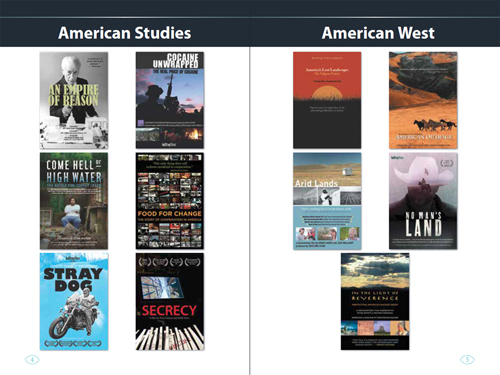
Task: Click the page 5 number badge
Action: 467,360
